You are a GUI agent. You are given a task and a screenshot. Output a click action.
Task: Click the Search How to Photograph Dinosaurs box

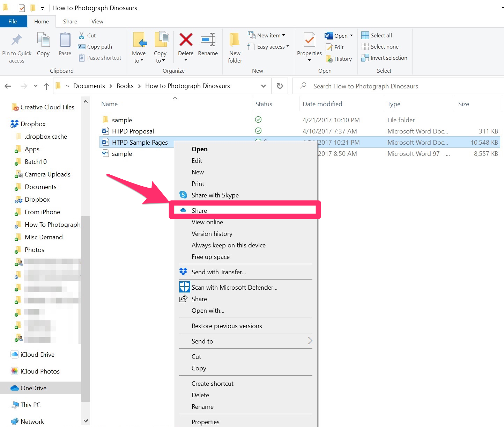398,86
